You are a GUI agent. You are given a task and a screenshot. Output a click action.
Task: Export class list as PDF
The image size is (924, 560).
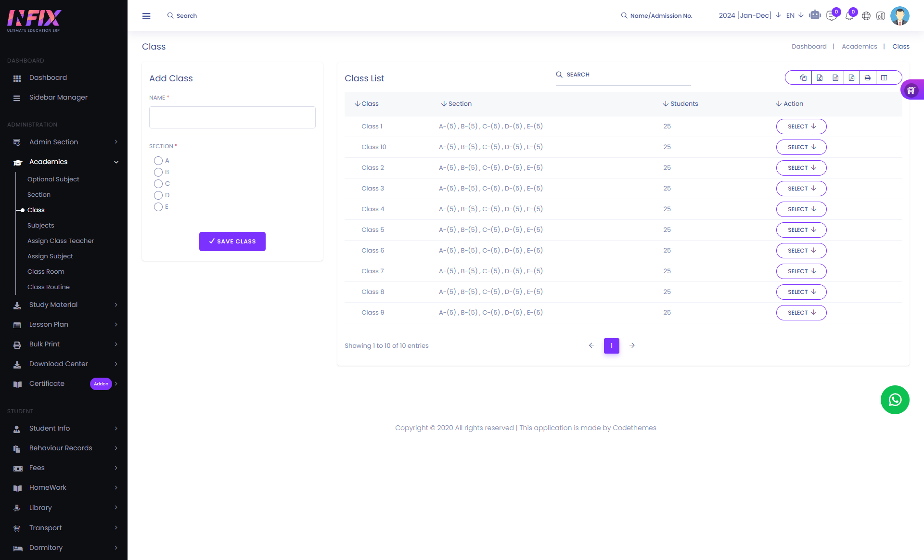[851, 77]
